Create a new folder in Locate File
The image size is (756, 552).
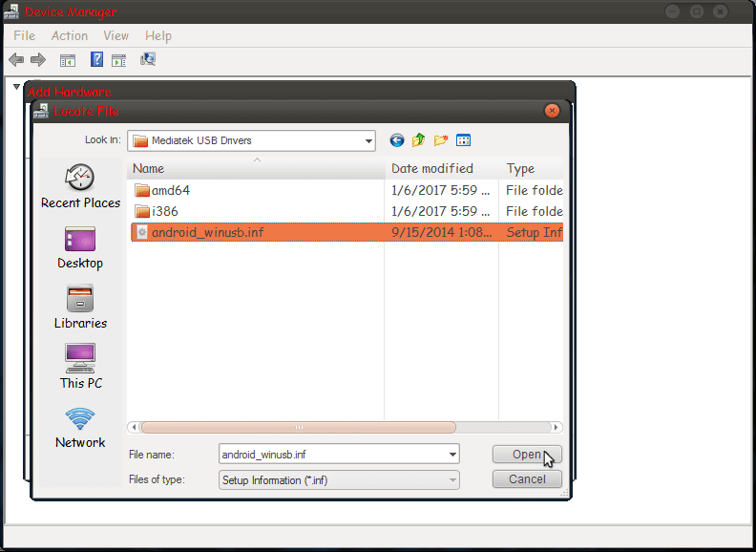pyautogui.click(x=441, y=140)
